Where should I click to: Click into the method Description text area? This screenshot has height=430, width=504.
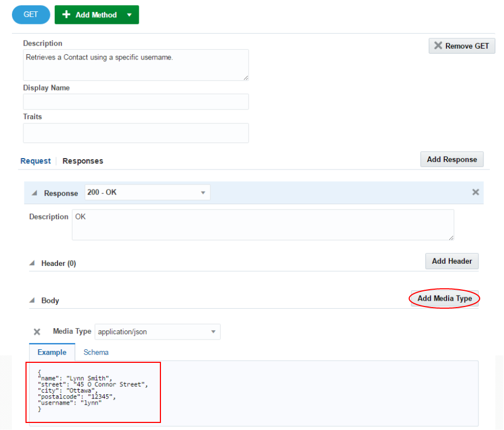tap(135, 65)
